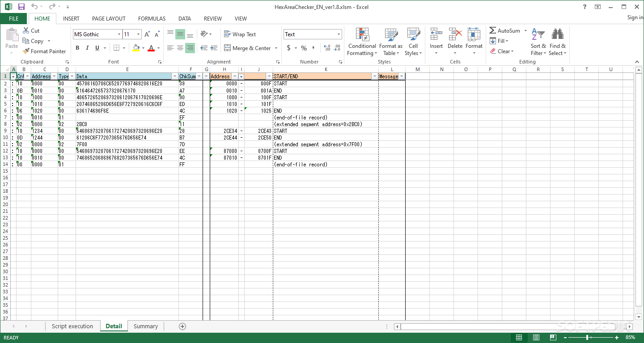
Task: Decrease font size with the small A icon
Action: pyautogui.click(x=157, y=34)
